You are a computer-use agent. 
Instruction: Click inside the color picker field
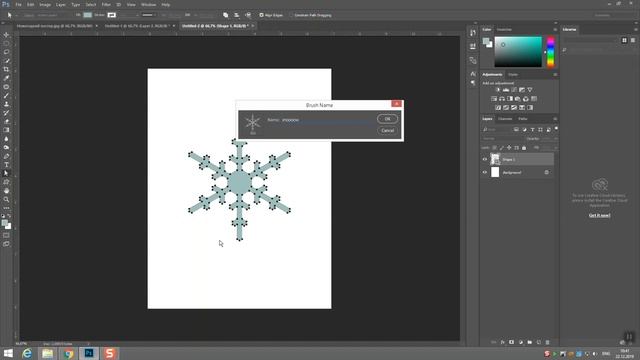click(x=518, y=52)
